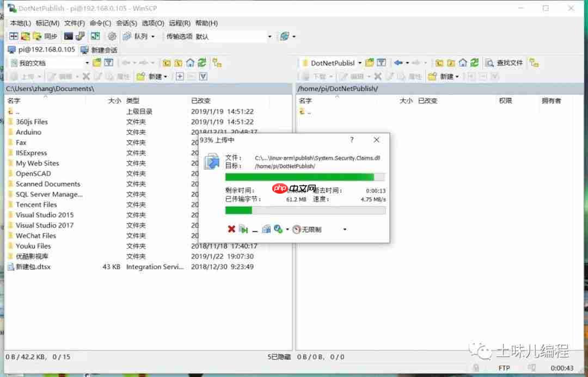Toggle background transfer in the upload dialog
Image resolution: width=588 pixels, height=377 pixels.
coord(267,229)
